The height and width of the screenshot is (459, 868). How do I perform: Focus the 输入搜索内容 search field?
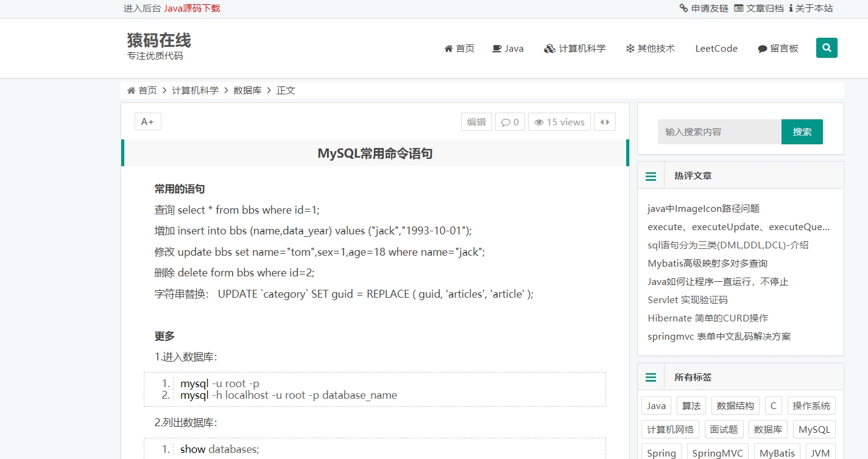[x=719, y=131]
